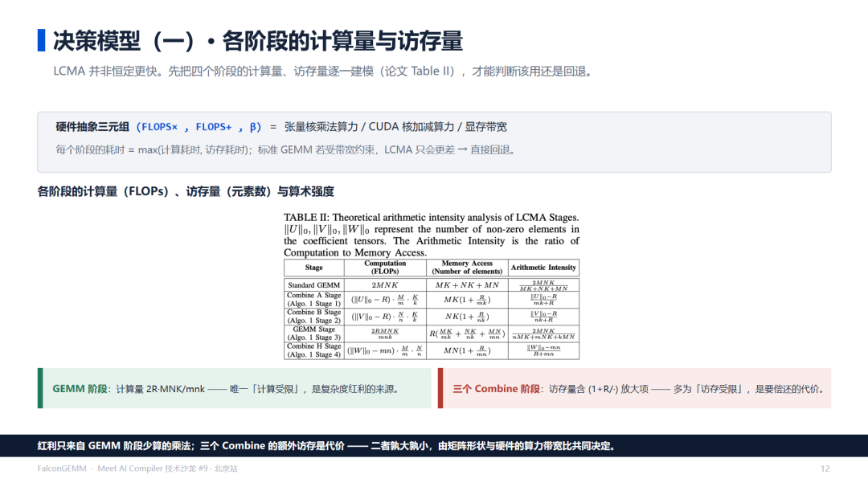Click the Memory Access column header
This screenshot has width=868, height=495.
(467, 268)
